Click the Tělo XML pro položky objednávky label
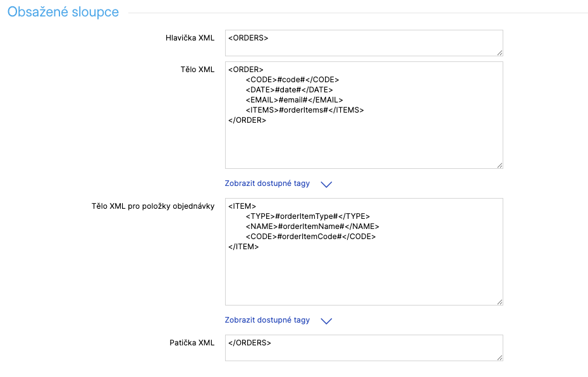Image resolution: width=588 pixels, height=377 pixels. pos(153,206)
